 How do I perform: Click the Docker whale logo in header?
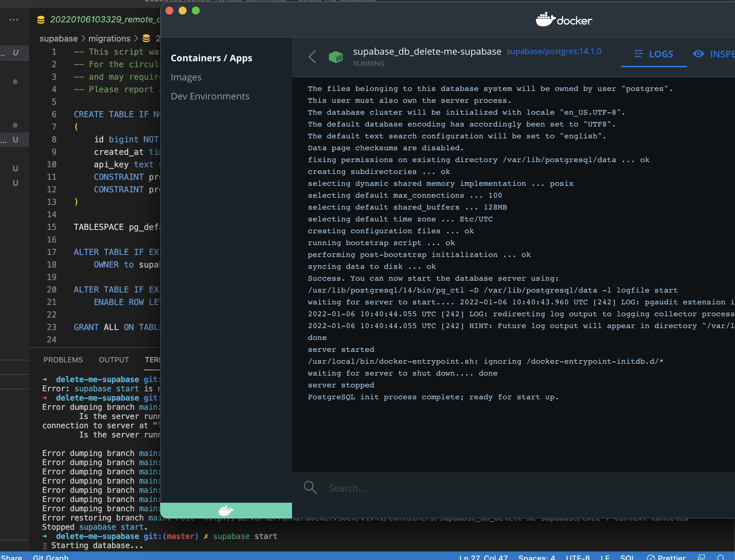click(x=564, y=20)
